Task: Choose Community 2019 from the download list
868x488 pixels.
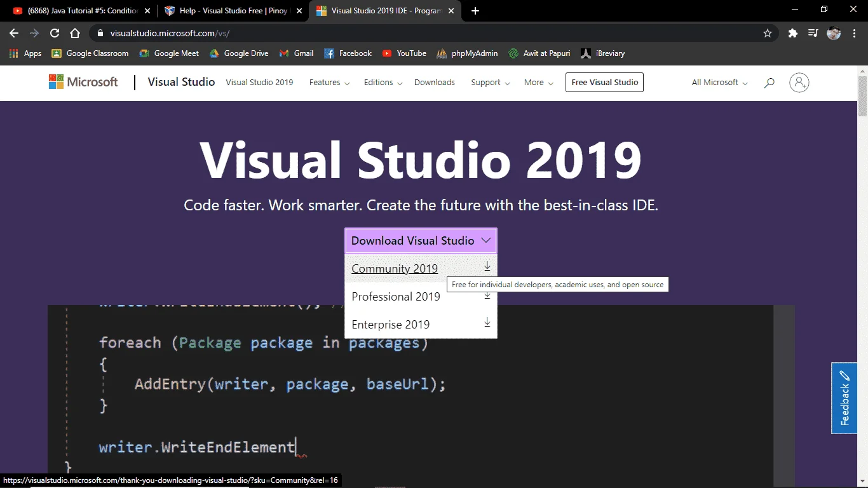Action: pyautogui.click(x=421, y=268)
